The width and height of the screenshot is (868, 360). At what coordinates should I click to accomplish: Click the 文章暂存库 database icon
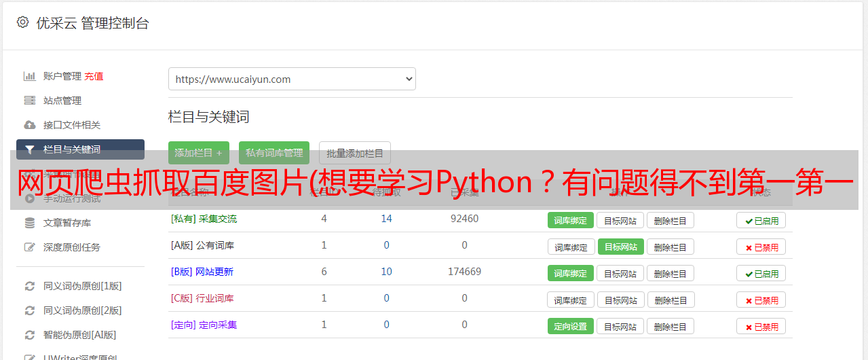click(x=30, y=223)
